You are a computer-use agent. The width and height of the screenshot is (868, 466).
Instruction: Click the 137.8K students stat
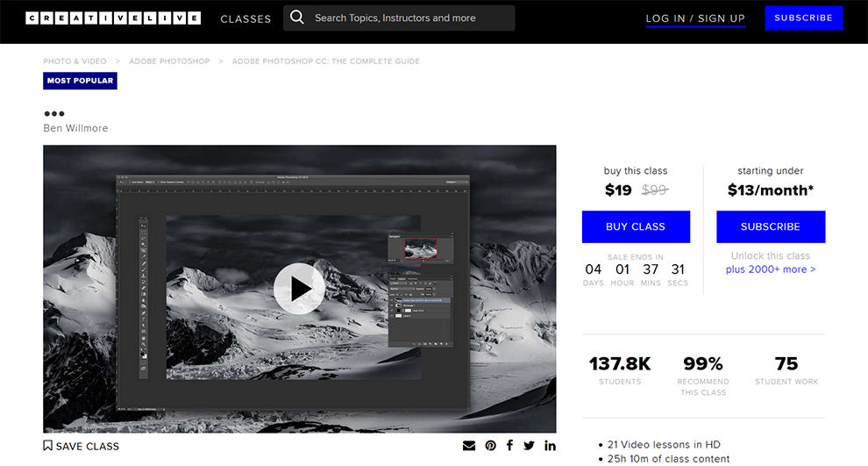click(x=620, y=370)
